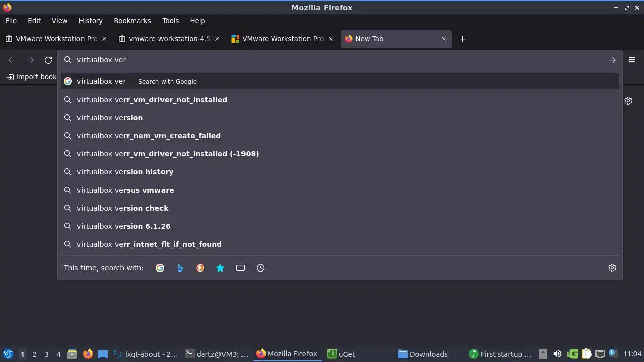Screen dimensions: 644x362
Task: Launch file manager from taskbar quick launch
Action: (72, 354)
